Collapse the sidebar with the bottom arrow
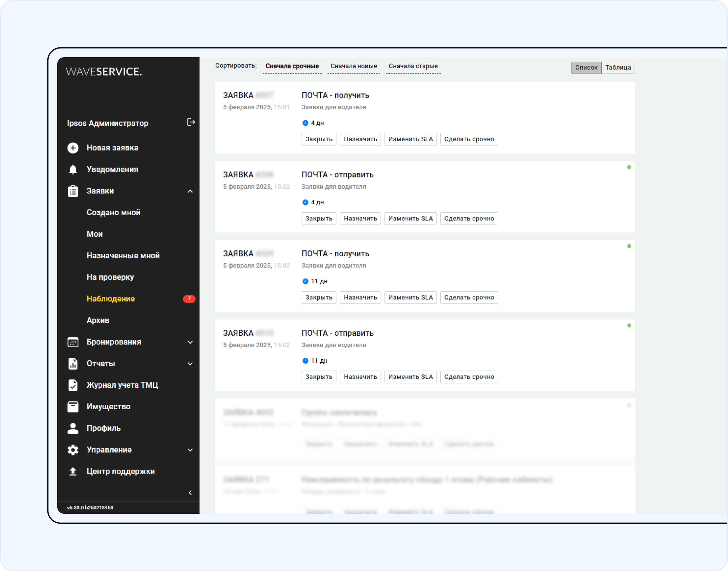 point(190,493)
